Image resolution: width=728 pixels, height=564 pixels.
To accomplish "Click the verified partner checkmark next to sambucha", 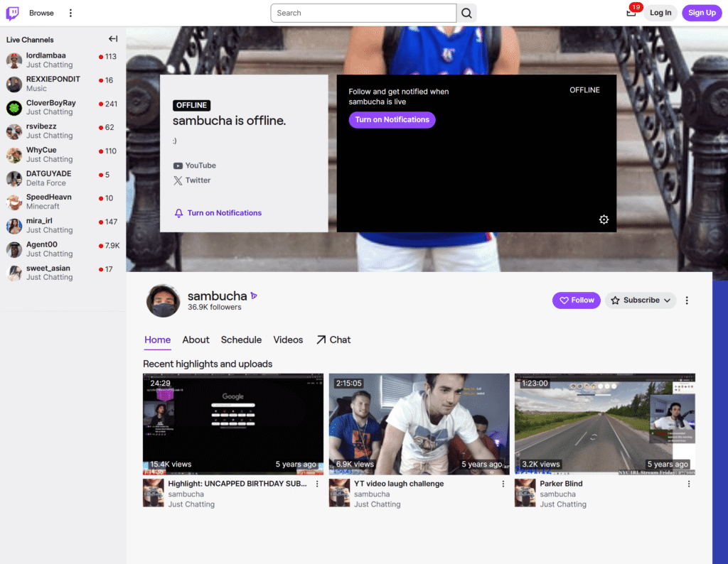I will [255, 295].
